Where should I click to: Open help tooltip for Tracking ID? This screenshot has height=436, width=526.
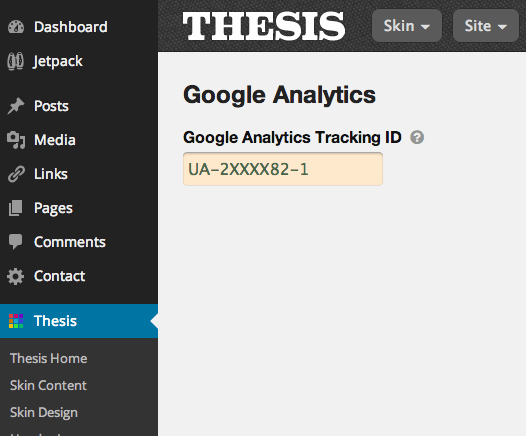point(417,138)
